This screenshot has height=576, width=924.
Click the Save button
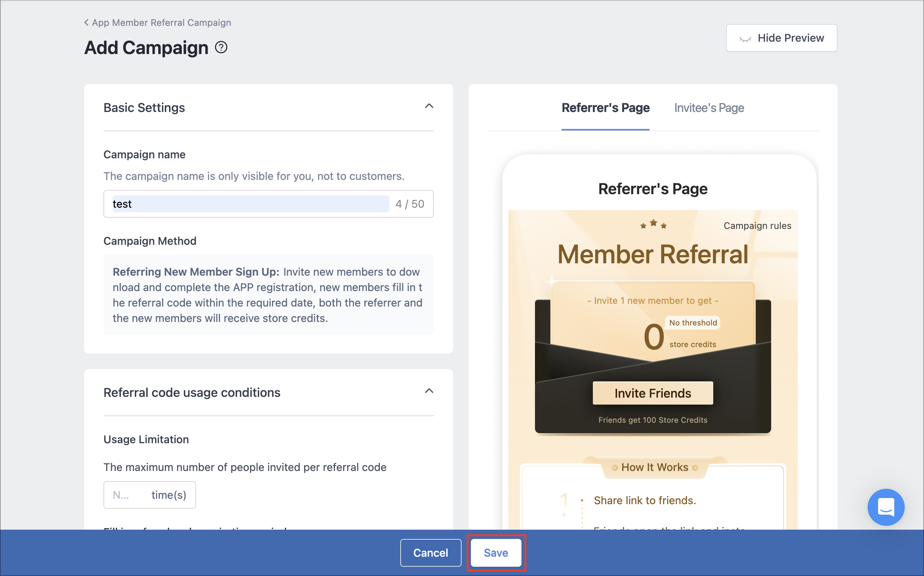tap(496, 553)
